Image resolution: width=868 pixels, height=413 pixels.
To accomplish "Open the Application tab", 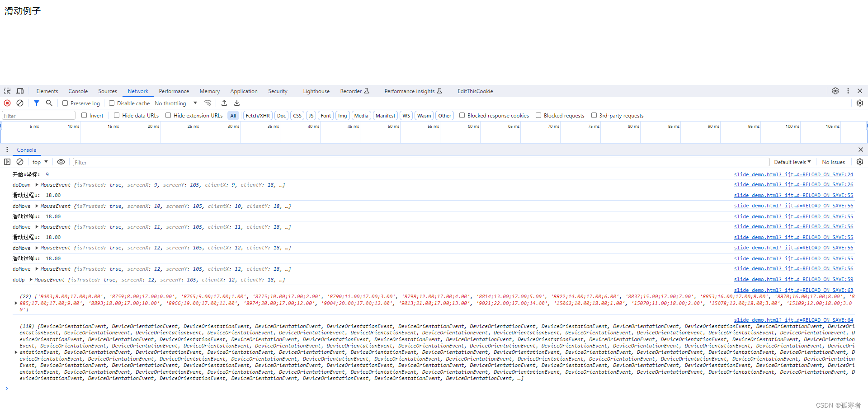I will (x=244, y=91).
